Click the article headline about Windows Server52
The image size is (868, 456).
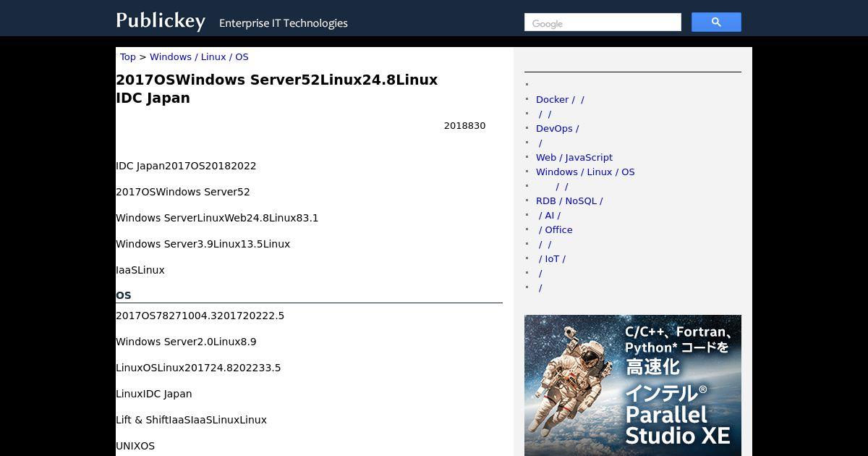277,89
